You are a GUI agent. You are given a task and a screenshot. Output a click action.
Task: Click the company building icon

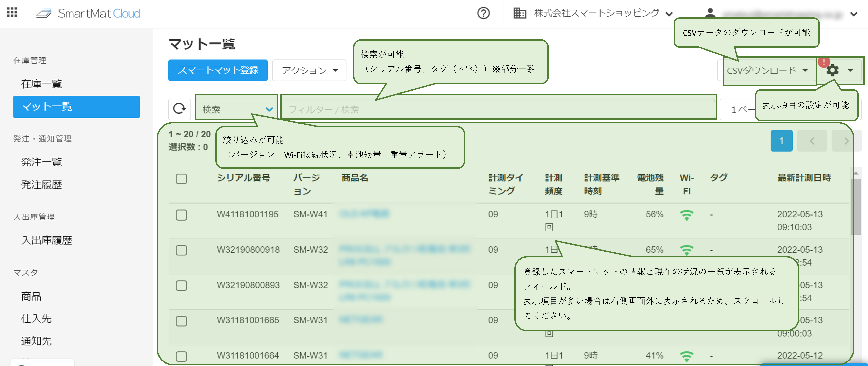(x=519, y=13)
